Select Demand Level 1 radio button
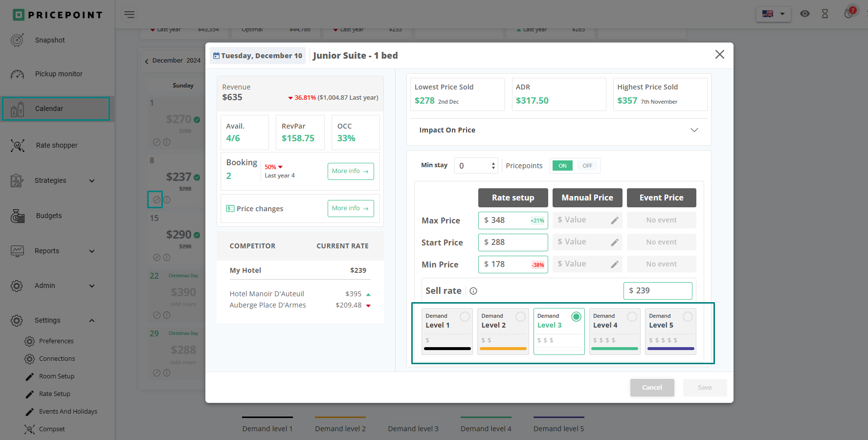Viewport: 868px width, 440px height. 465,317
